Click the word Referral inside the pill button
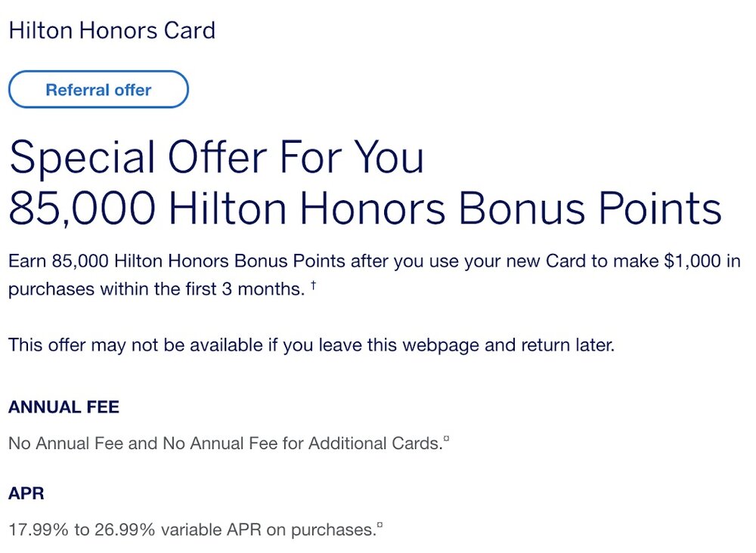756x553 pixels. point(78,90)
